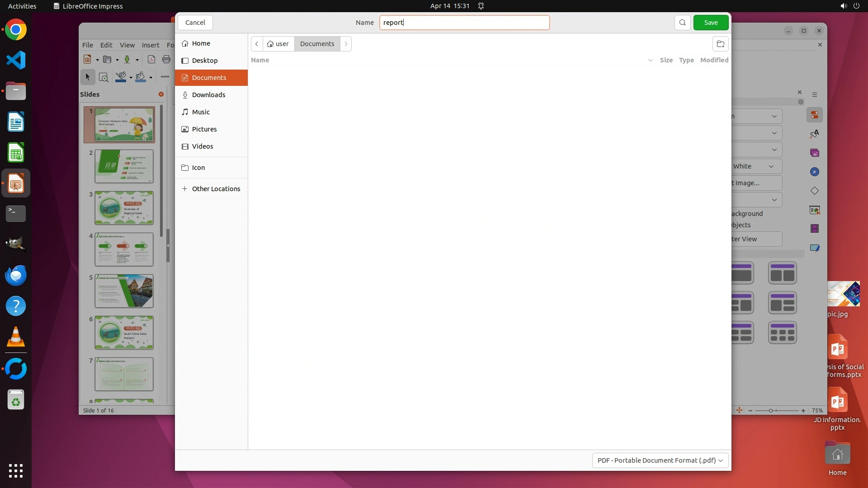Image resolution: width=868 pixels, height=488 pixels.
Task: Open the Navigator sidebar compass icon
Action: (814, 172)
